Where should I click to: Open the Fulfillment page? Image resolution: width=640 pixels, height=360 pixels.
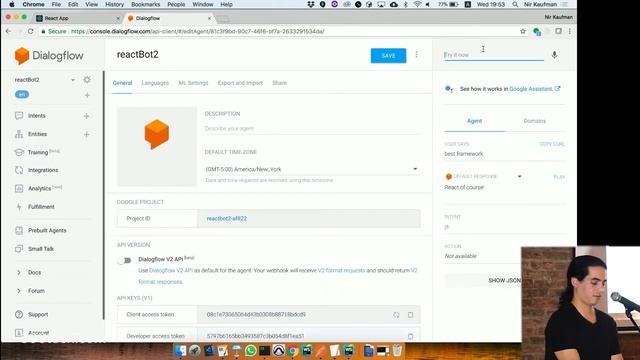41,207
